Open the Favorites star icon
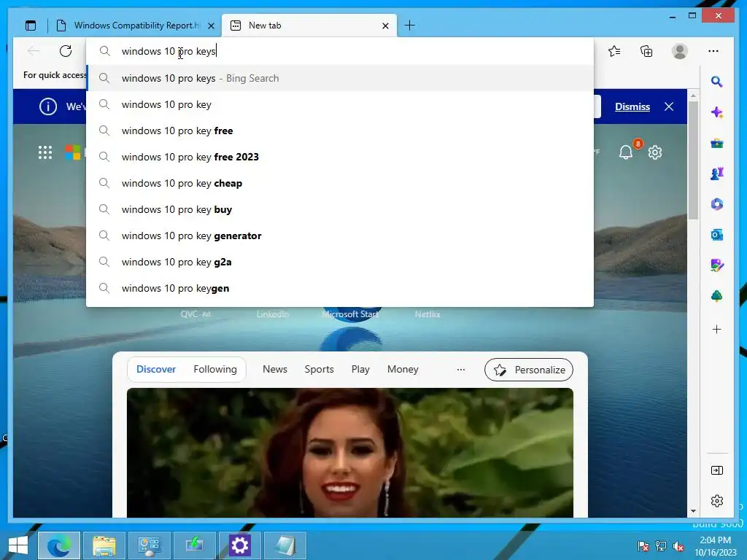The image size is (747, 560). (614, 51)
